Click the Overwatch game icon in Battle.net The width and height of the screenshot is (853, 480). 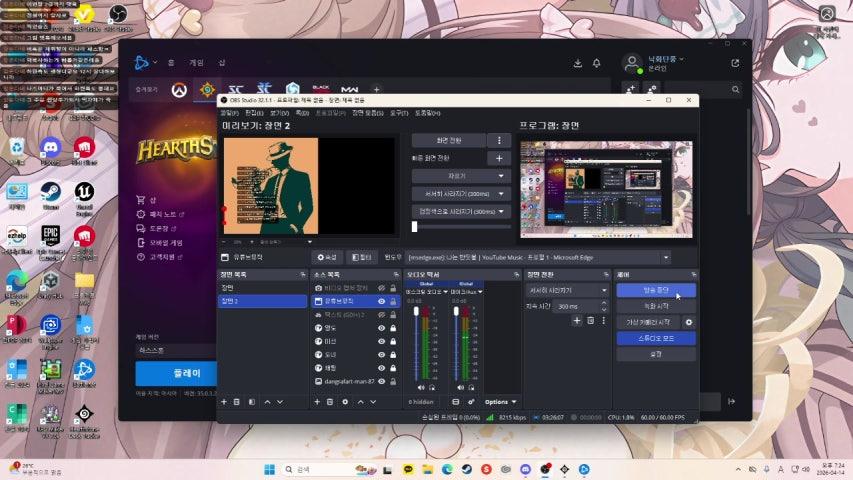click(179, 90)
